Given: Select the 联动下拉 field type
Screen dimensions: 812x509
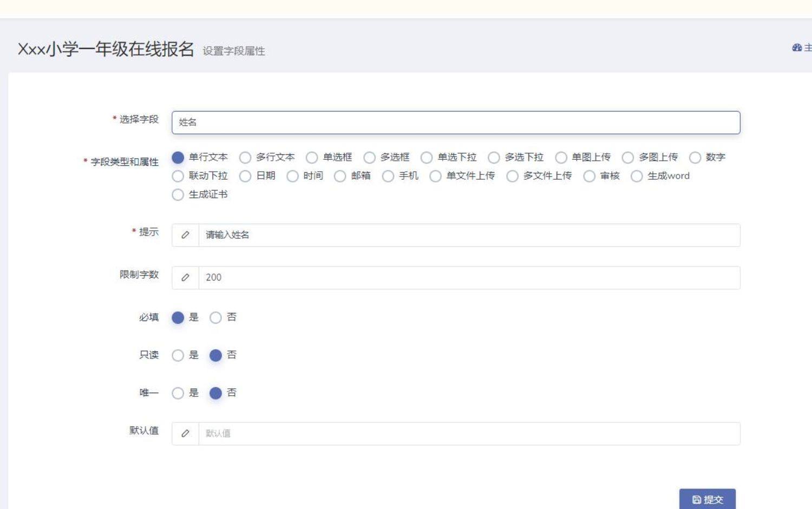Looking at the screenshot, I should pyautogui.click(x=178, y=176).
